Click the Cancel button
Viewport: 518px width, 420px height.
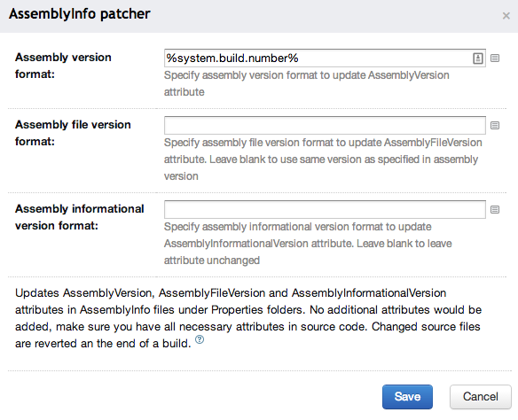tap(481, 397)
